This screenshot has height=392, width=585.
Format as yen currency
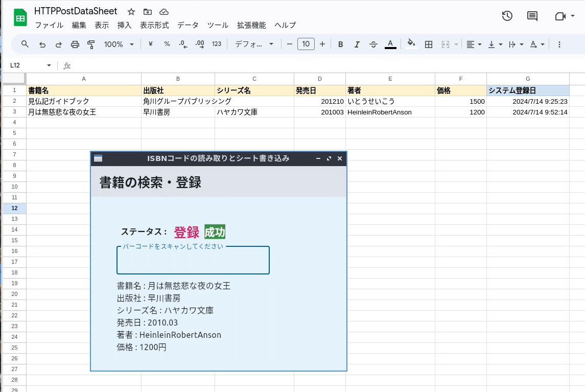coord(150,44)
